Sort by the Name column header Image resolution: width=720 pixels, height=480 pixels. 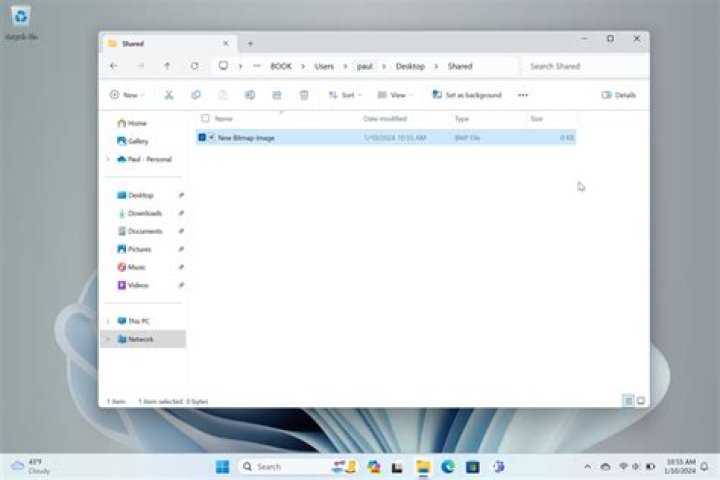click(x=224, y=119)
